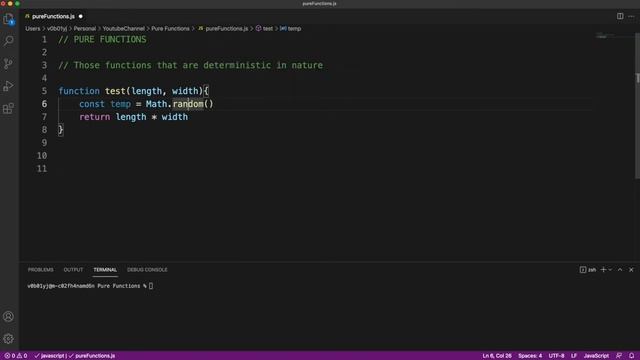Click line number 6 in gutter
Screen dimensions: 640x360
click(44, 104)
